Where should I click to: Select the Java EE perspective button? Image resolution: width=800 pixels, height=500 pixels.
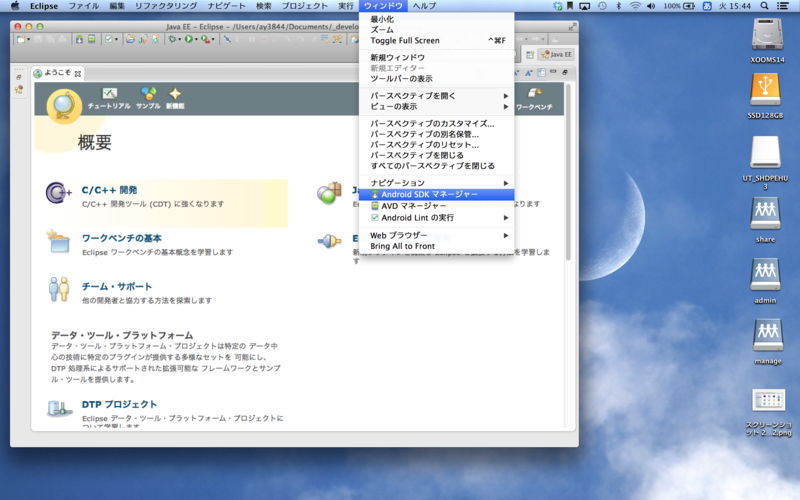coord(557,55)
